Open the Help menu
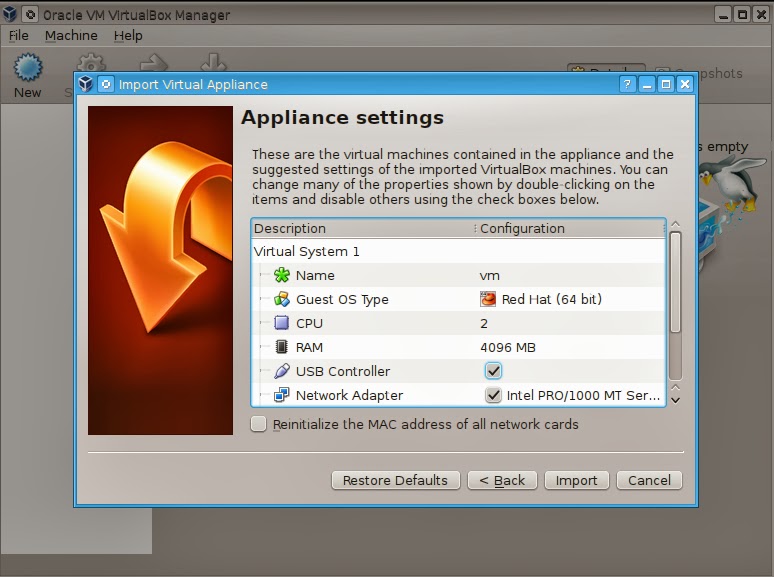This screenshot has height=577, width=774. point(128,36)
